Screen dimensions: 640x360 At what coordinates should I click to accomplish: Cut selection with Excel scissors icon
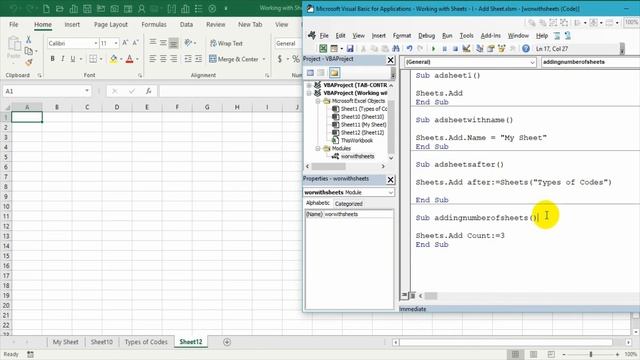pos(29,39)
